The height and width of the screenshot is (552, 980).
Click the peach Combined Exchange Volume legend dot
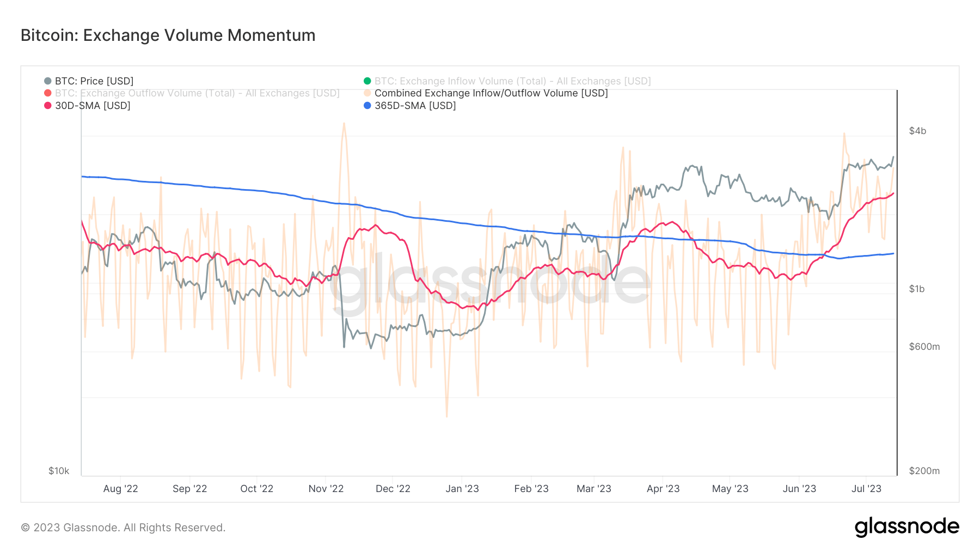367,93
